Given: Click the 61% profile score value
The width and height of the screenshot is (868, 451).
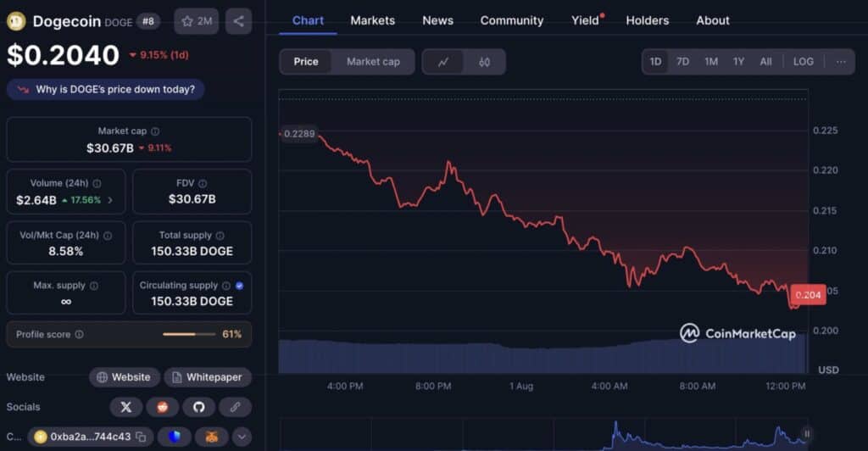Looking at the screenshot, I should (232, 334).
